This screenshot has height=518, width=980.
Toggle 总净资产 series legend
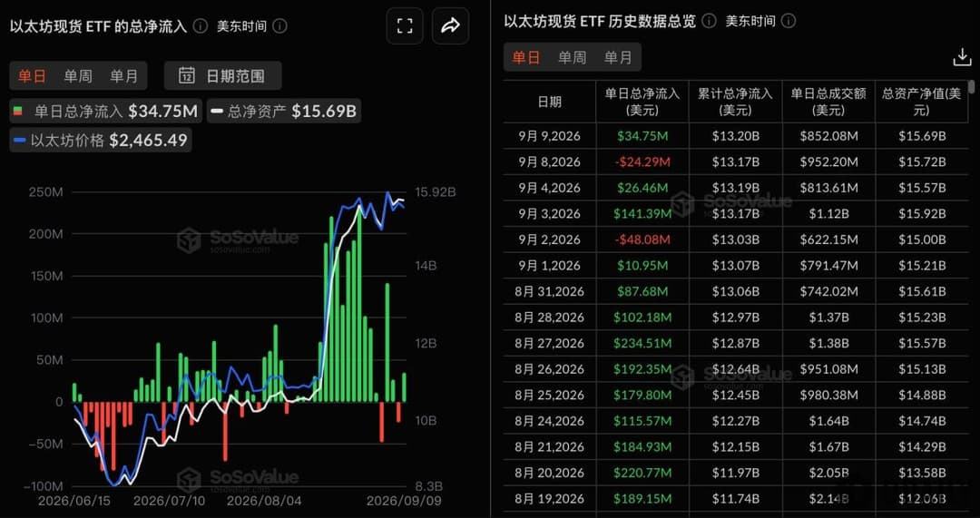(283, 112)
